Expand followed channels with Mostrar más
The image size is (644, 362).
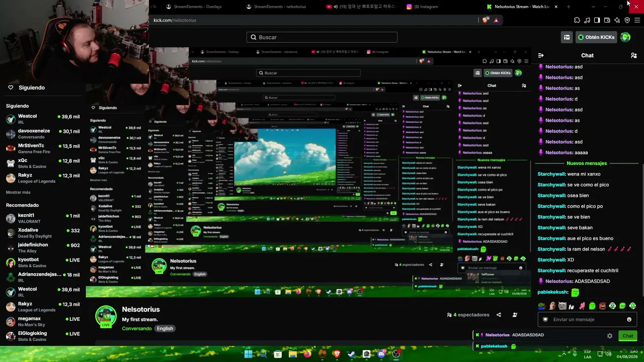(x=18, y=192)
